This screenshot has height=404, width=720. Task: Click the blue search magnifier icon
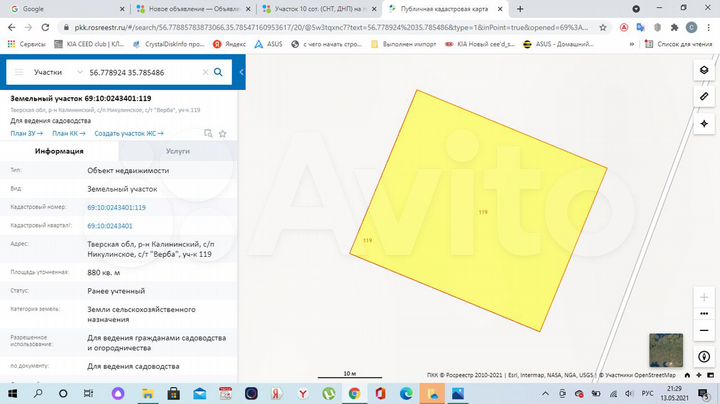[218, 72]
